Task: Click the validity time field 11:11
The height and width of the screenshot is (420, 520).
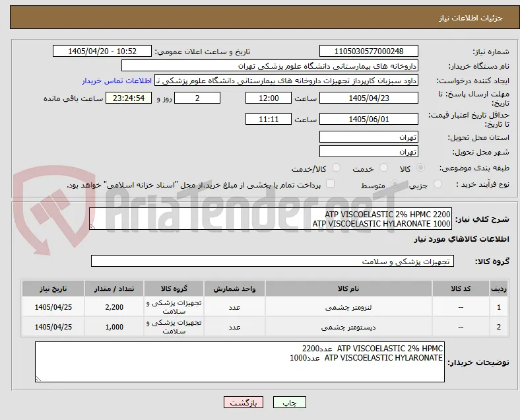Action: pyautogui.click(x=269, y=119)
